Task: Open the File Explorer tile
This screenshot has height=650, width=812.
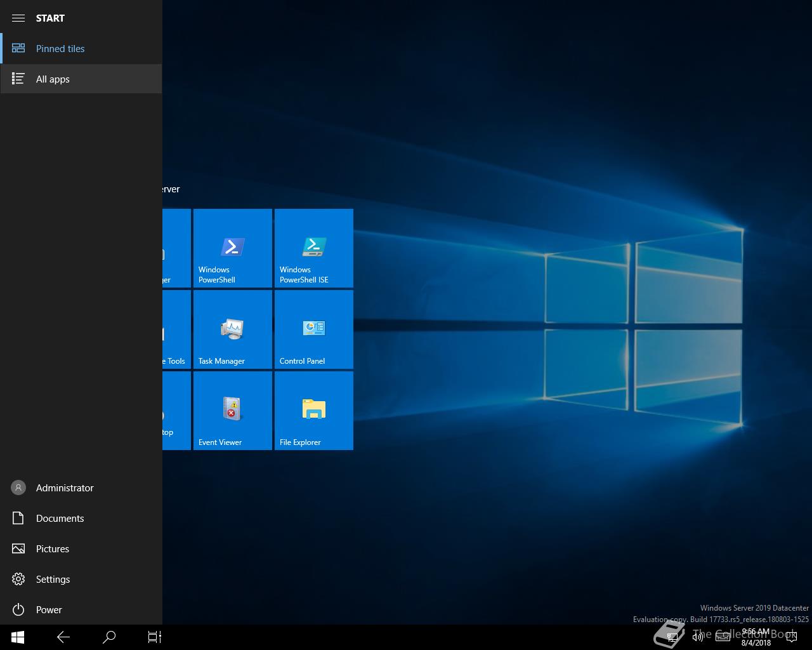Action: [x=314, y=411]
